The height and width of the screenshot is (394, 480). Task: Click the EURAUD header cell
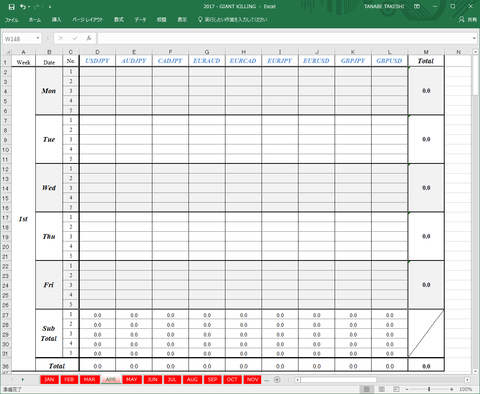tap(207, 61)
